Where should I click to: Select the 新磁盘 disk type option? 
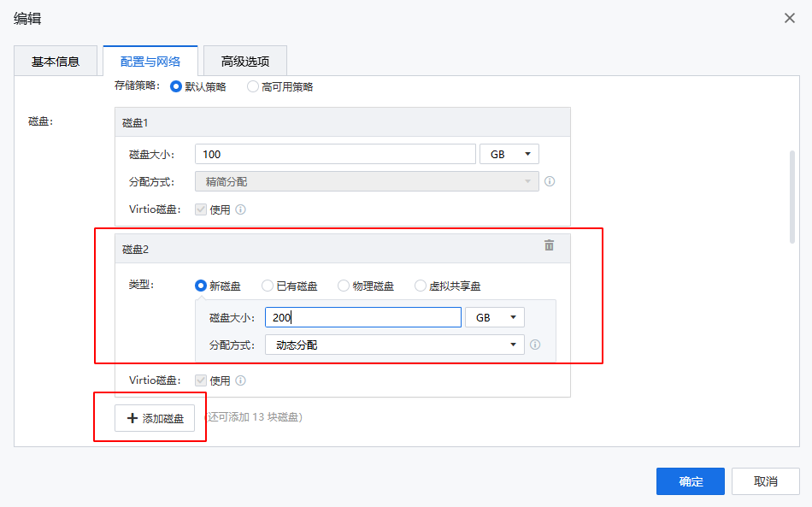tap(201, 286)
